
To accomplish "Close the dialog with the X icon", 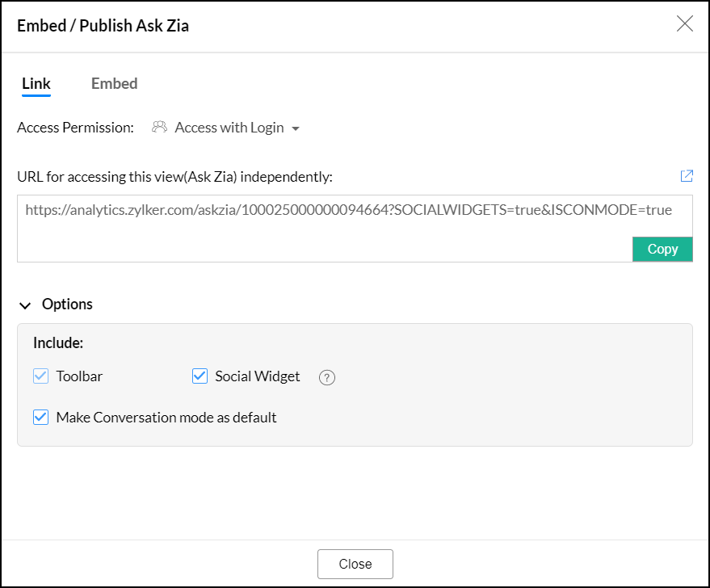I will (x=685, y=23).
